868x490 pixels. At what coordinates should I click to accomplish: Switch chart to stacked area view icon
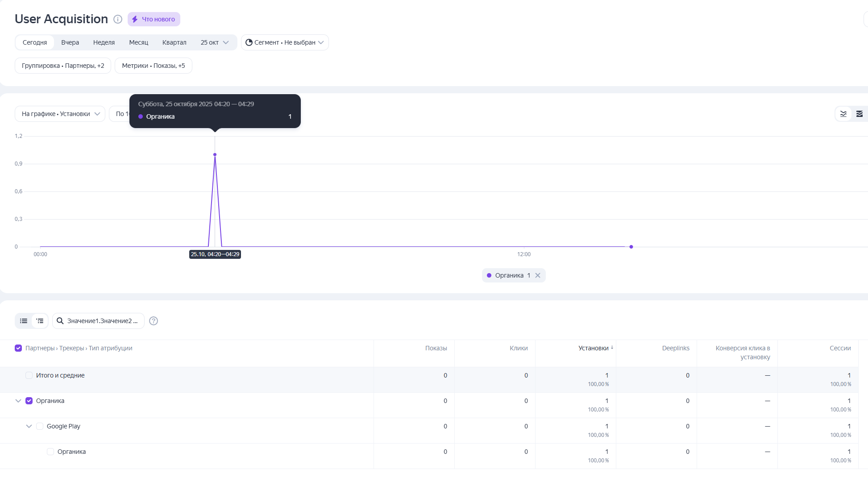(x=859, y=114)
